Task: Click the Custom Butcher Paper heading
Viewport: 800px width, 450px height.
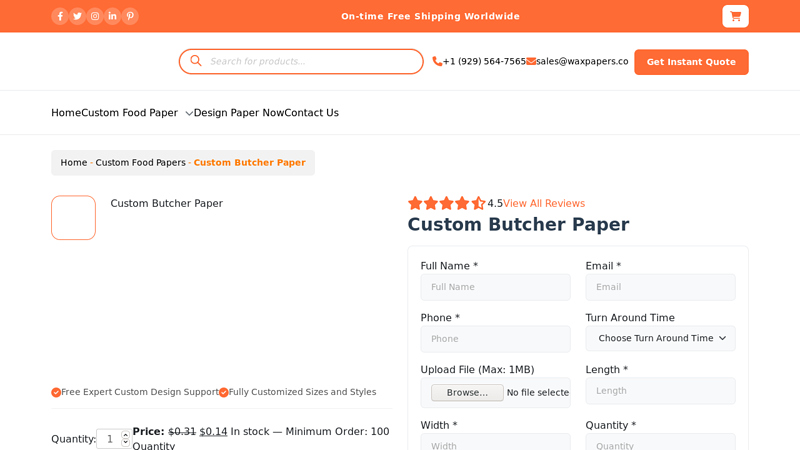Action: pyautogui.click(x=518, y=224)
